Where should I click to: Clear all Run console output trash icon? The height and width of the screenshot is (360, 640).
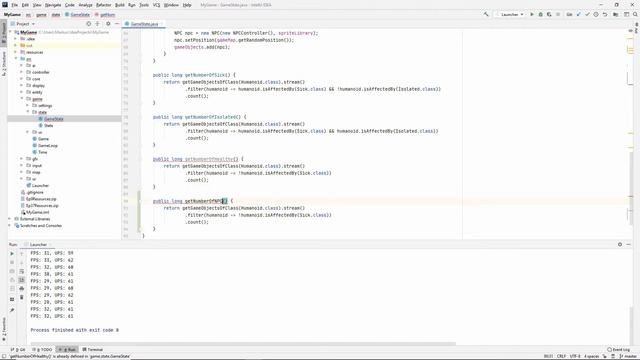tap(22, 297)
